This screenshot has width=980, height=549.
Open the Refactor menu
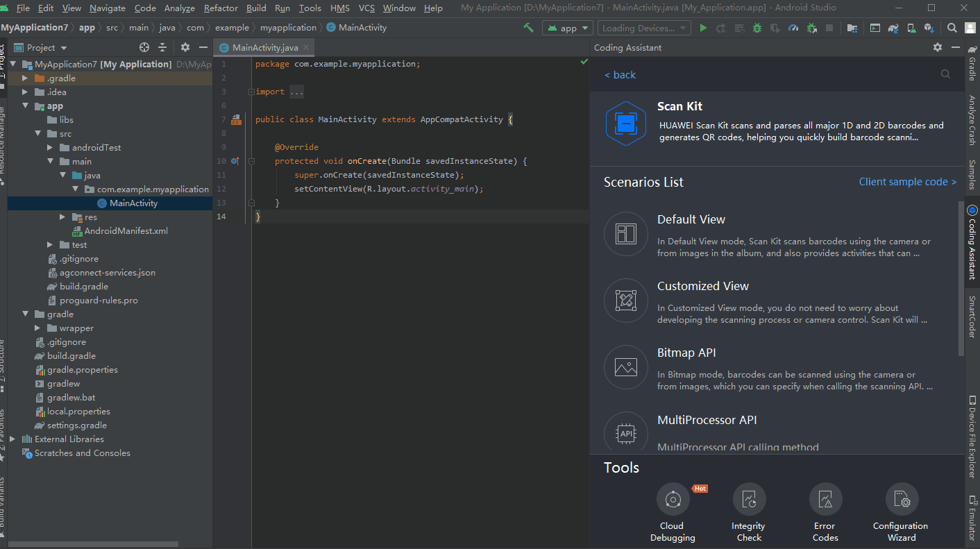(221, 8)
